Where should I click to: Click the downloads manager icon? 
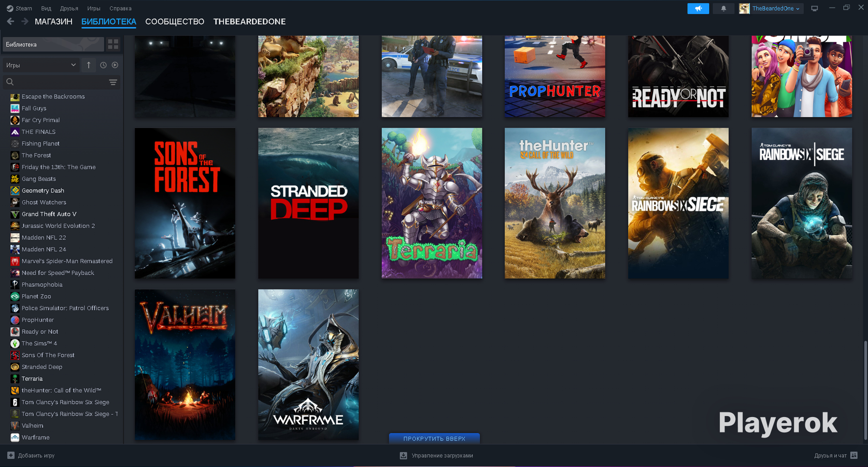pos(404,455)
